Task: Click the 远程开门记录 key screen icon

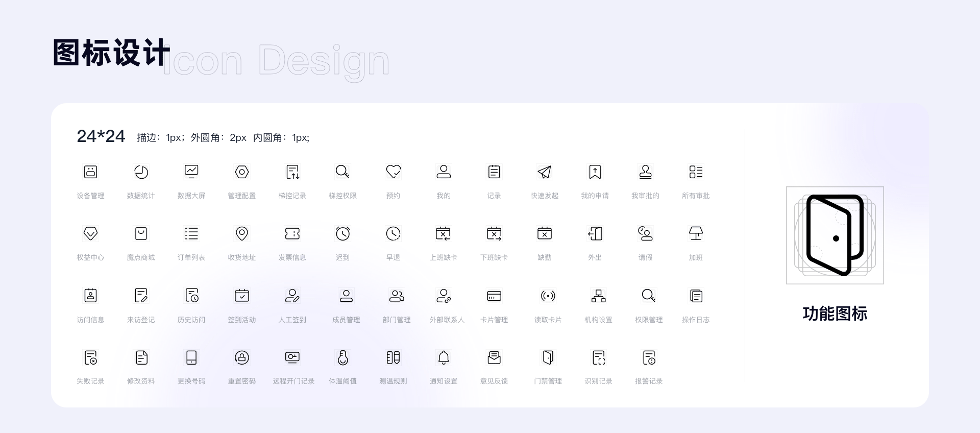Action: pyautogui.click(x=292, y=357)
